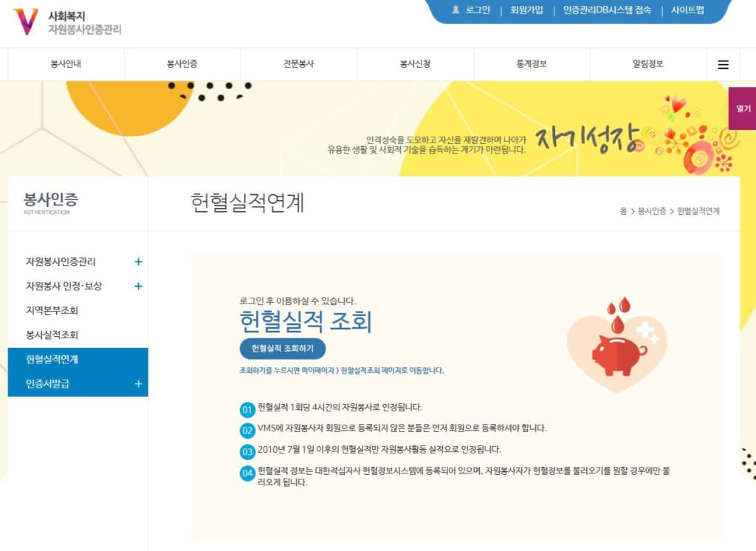Screen dimensions: 756x551
Task: Open the 열기 side panel tab
Action: tap(743, 109)
